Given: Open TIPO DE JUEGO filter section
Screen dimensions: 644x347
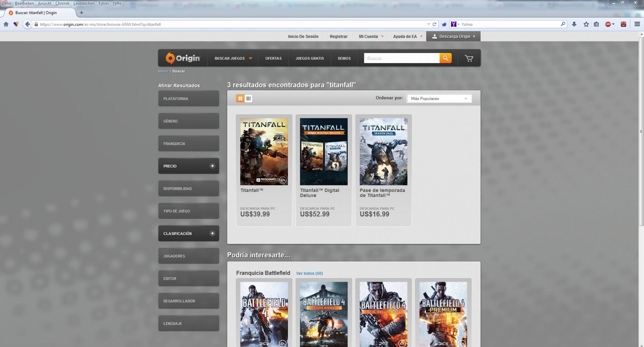Looking at the screenshot, I should (x=189, y=211).
